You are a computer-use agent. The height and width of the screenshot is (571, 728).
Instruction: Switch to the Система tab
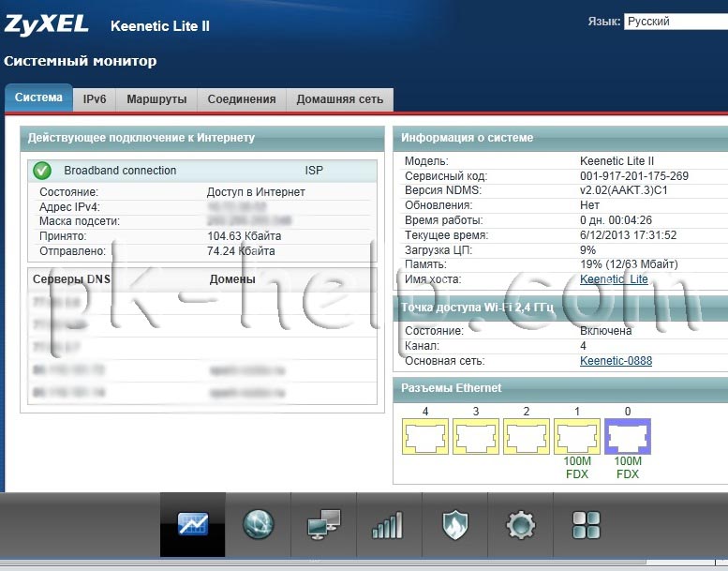pos(38,98)
